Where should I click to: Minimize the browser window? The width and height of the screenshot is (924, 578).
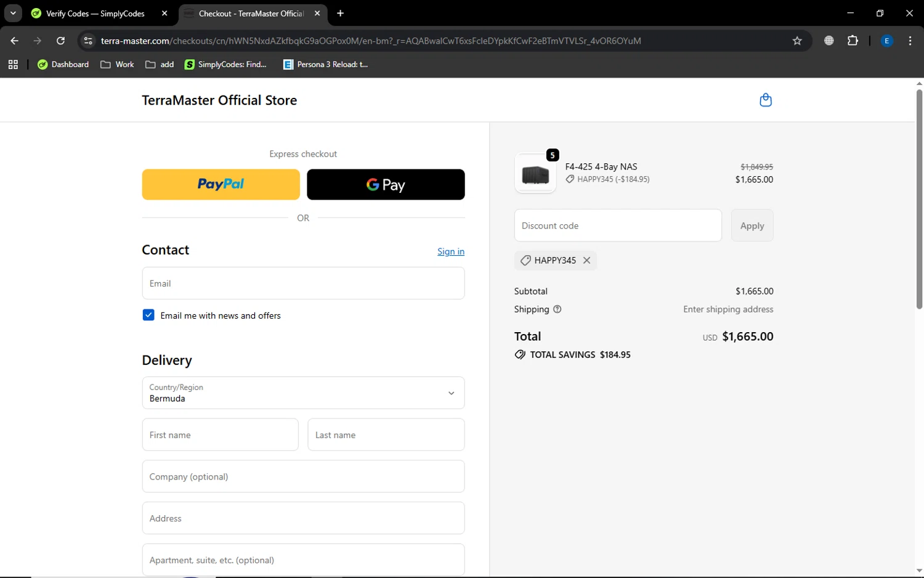click(x=850, y=13)
